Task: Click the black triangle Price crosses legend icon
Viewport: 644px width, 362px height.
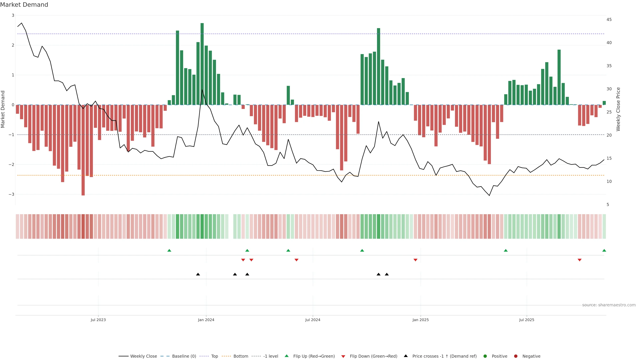Action: pos(406,356)
